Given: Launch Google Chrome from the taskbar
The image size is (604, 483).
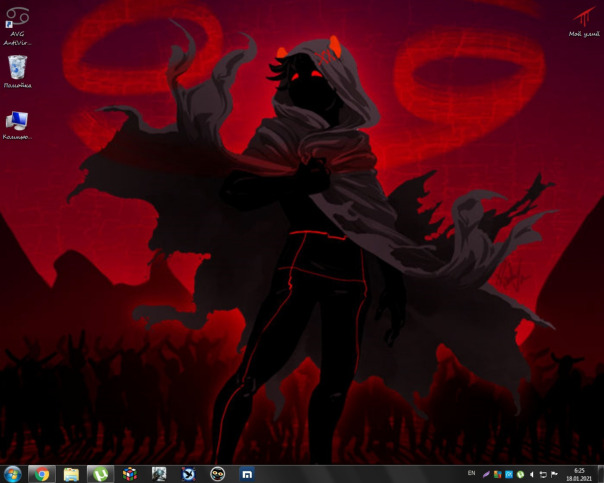Looking at the screenshot, I should [42, 474].
